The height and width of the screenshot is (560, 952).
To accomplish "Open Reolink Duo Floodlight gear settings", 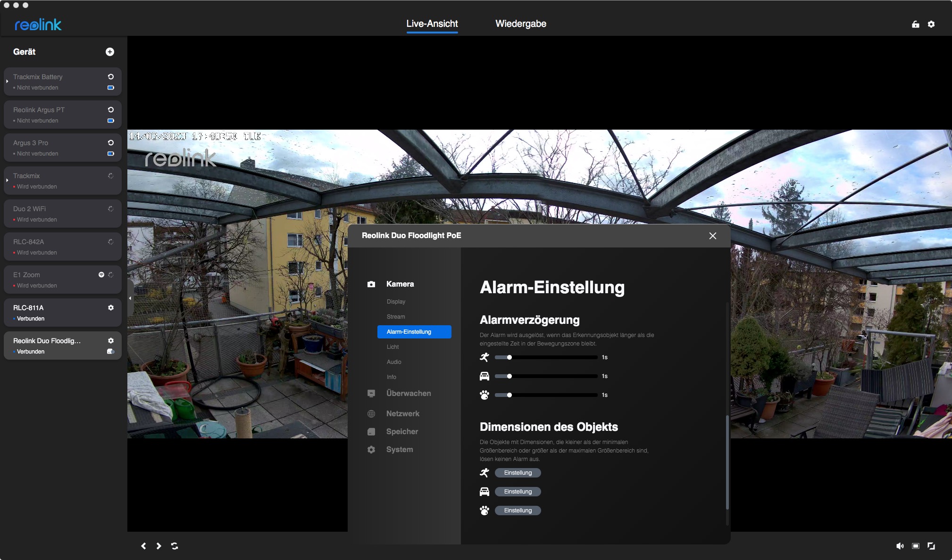I will click(x=111, y=341).
